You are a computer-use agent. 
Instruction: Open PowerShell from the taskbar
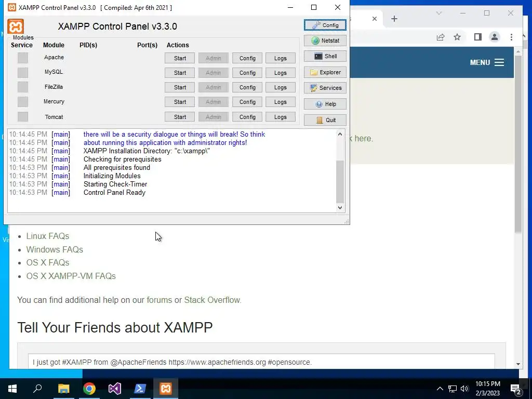pyautogui.click(x=140, y=389)
